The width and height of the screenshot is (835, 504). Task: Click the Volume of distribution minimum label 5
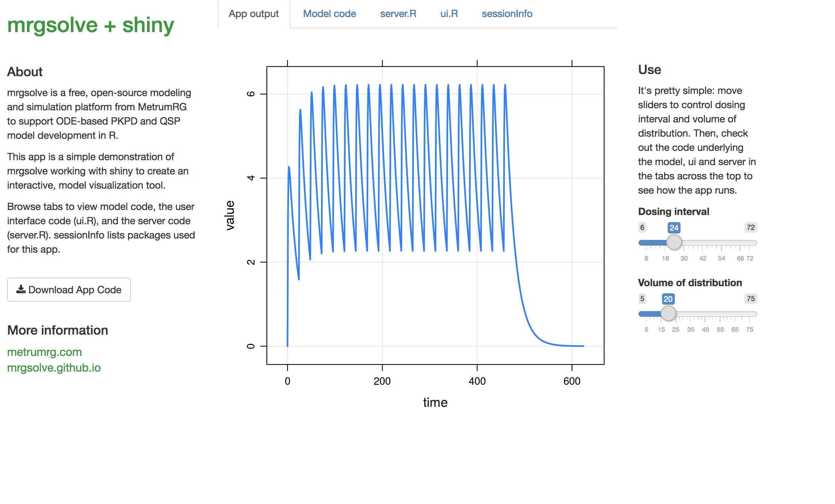[642, 299]
